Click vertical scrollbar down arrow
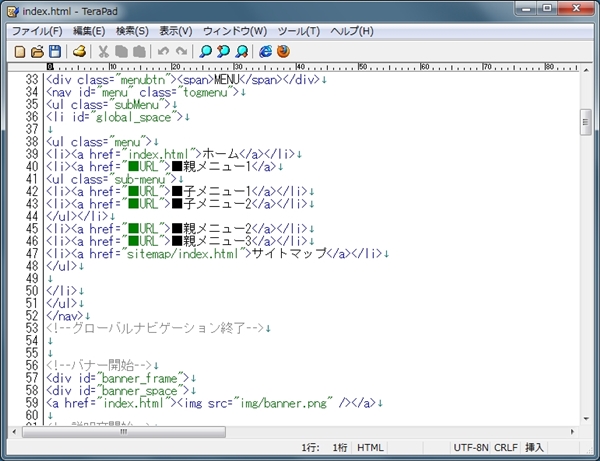The height and width of the screenshot is (461, 600). coord(586,419)
